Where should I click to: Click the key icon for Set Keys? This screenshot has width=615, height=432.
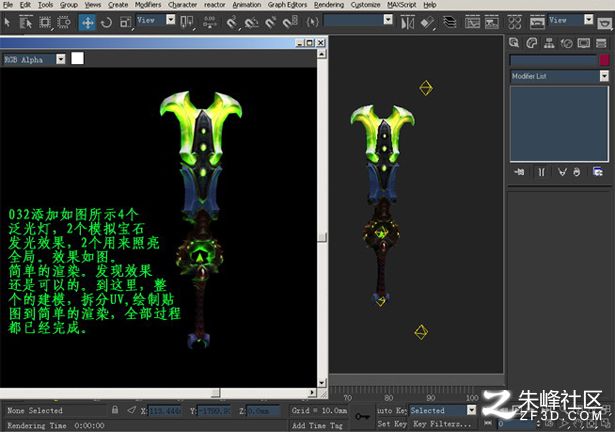(362, 417)
